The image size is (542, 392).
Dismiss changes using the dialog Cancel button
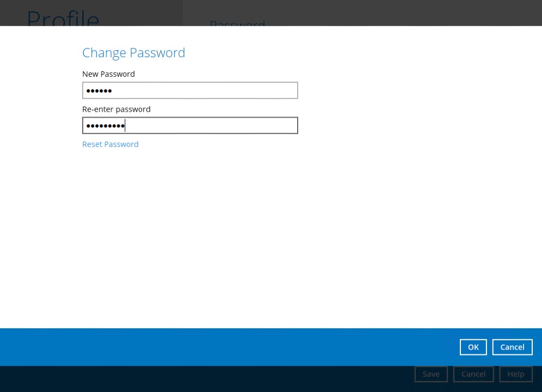point(512,347)
